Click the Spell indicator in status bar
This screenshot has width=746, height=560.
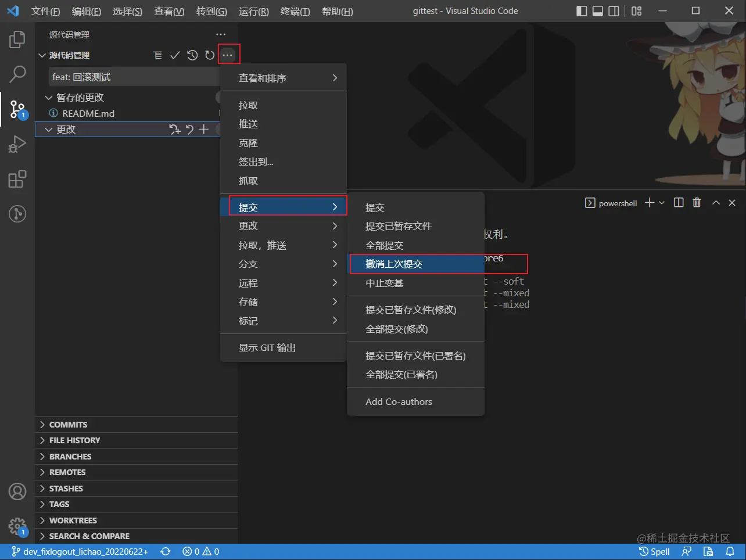pos(654,551)
